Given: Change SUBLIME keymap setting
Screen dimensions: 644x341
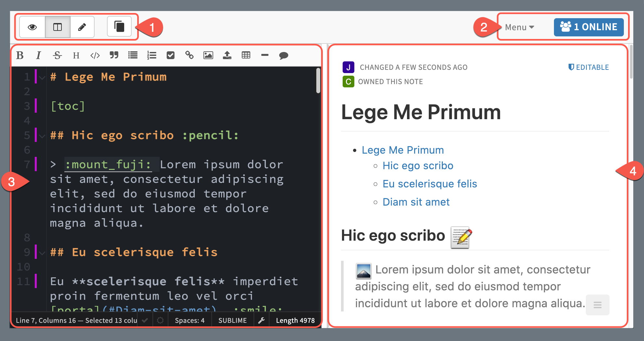Looking at the screenshot, I should click(x=233, y=321).
